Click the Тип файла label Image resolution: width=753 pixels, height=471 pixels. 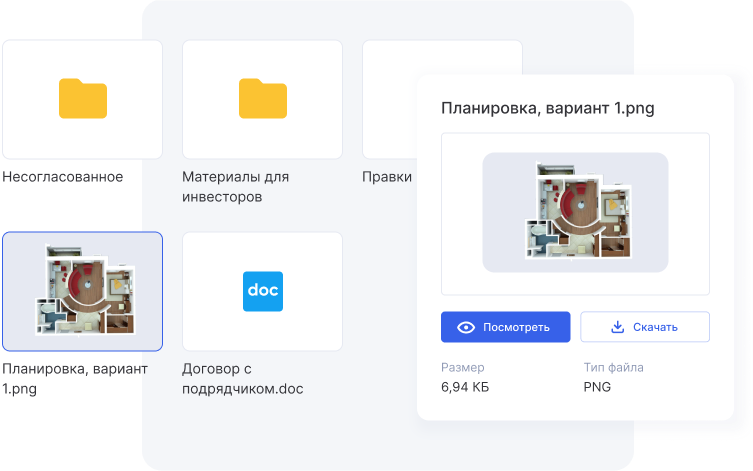tap(613, 367)
